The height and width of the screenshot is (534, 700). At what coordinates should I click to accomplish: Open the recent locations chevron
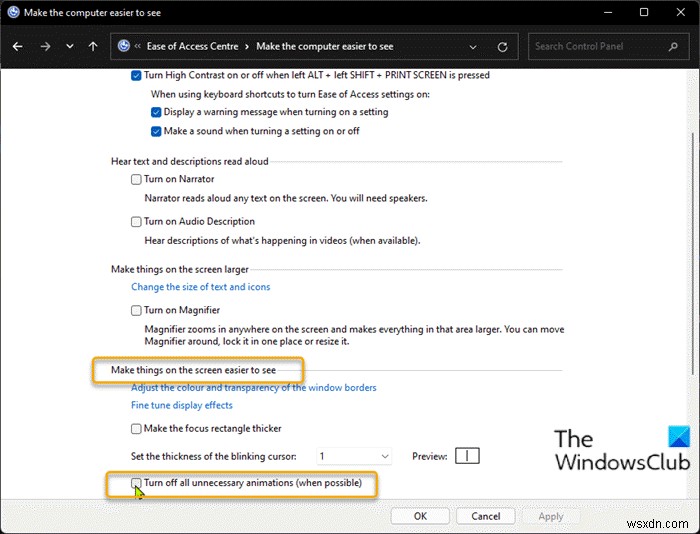point(70,46)
